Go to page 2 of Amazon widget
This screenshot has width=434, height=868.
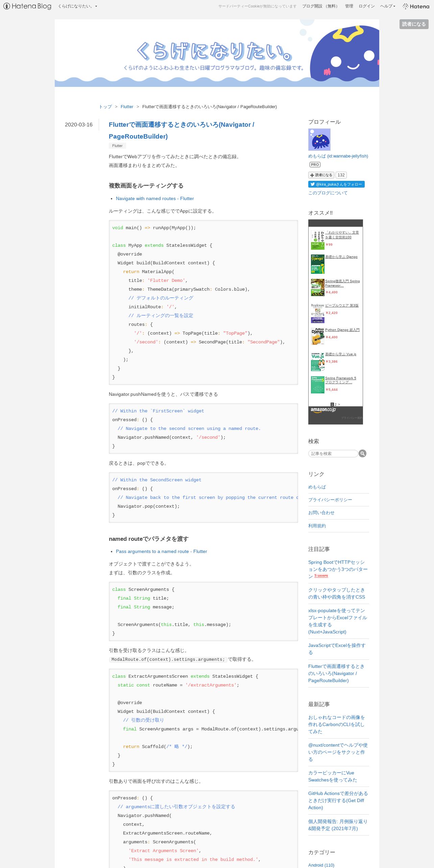pos(336,404)
